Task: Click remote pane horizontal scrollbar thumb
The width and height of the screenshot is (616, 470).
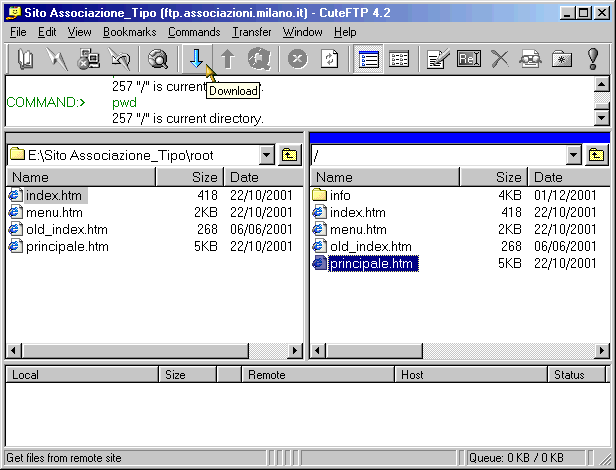Action: tap(374, 351)
